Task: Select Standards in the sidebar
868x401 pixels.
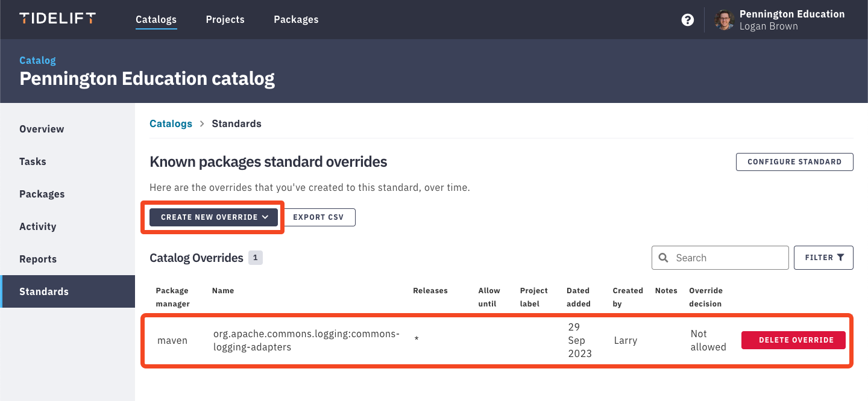Action: pos(68,291)
